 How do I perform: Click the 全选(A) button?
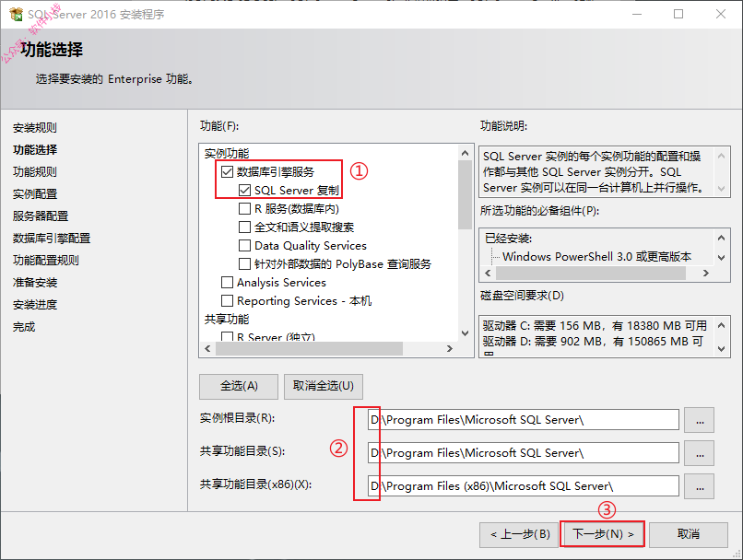[239, 386]
